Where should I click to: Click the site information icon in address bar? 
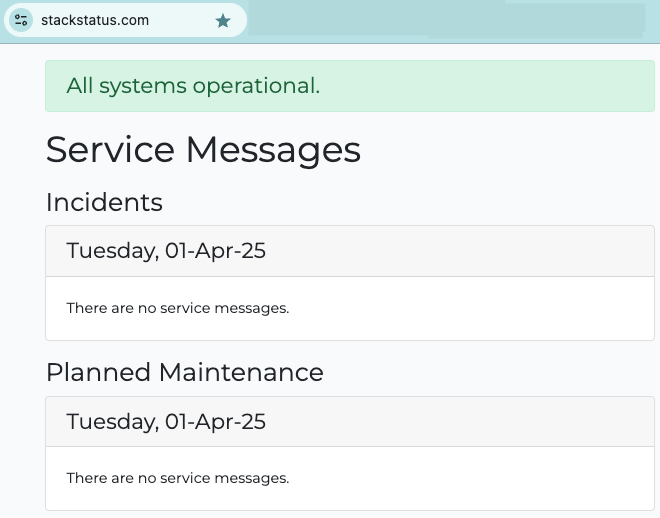(x=22, y=20)
